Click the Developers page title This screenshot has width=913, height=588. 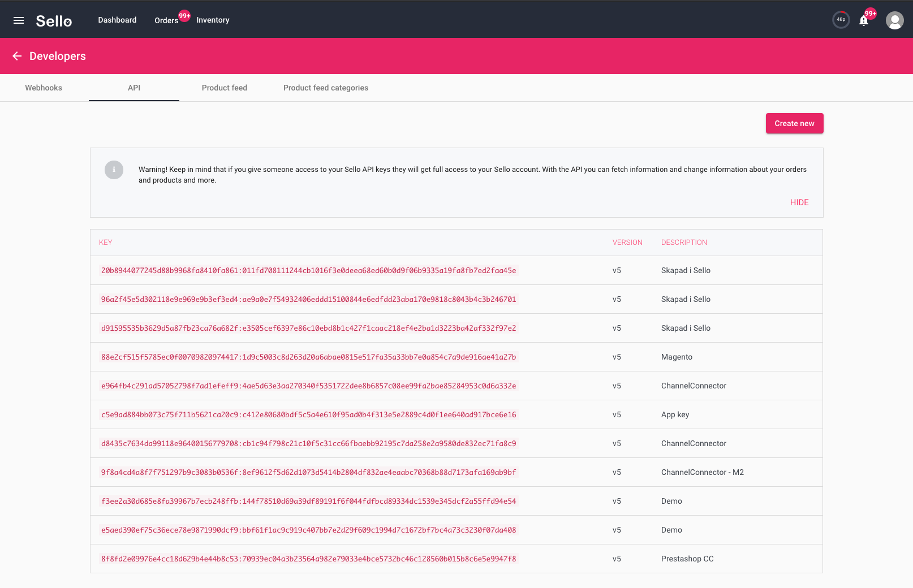(x=58, y=56)
